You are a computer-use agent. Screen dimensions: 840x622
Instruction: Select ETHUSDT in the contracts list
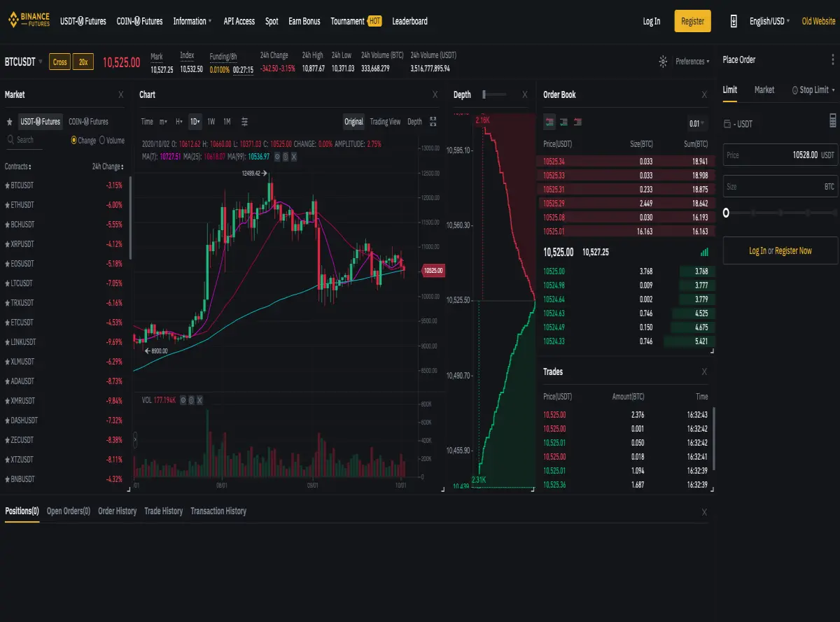(x=65, y=205)
